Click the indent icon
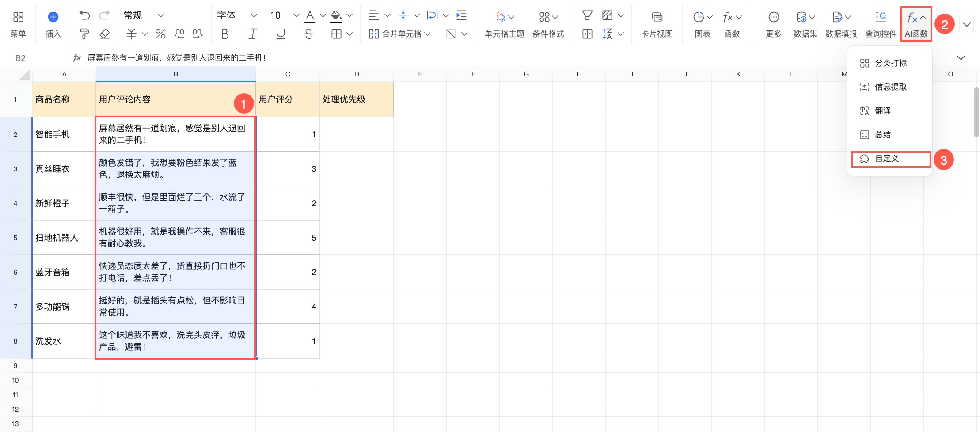This screenshot has height=432, width=980. (x=461, y=16)
